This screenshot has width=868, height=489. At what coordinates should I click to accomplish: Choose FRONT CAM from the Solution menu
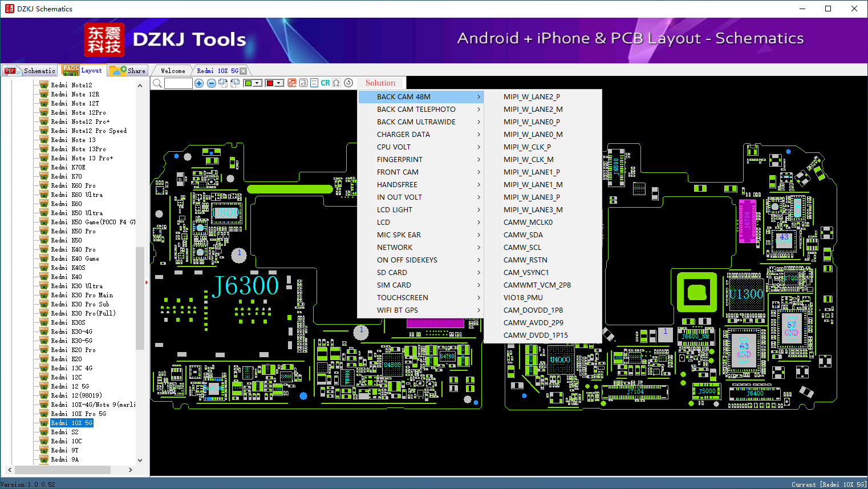421,172
